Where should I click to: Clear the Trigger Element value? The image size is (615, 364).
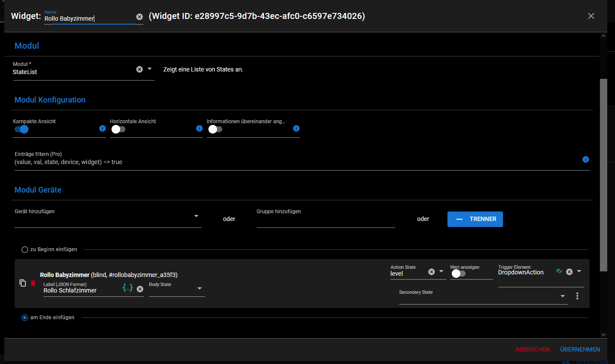[569, 271]
